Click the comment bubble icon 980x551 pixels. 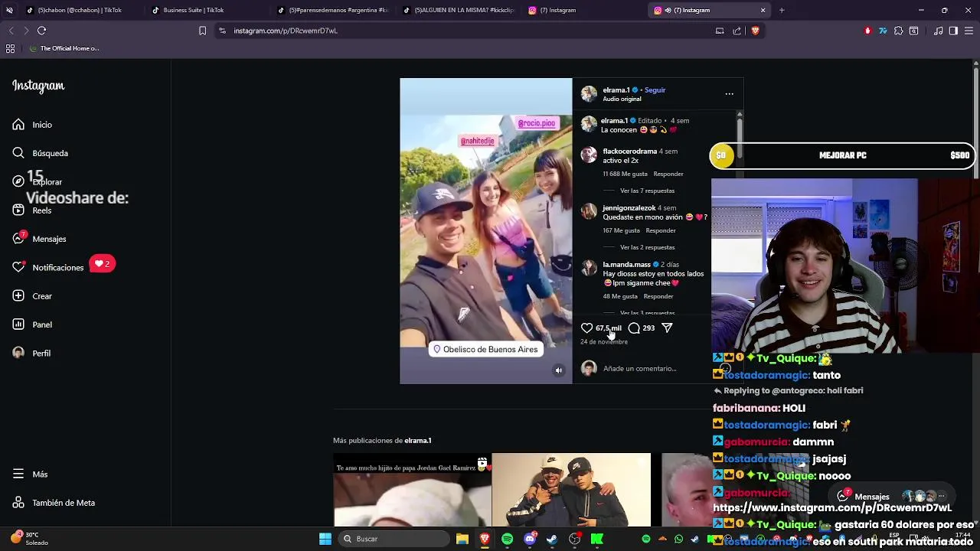click(634, 328)
